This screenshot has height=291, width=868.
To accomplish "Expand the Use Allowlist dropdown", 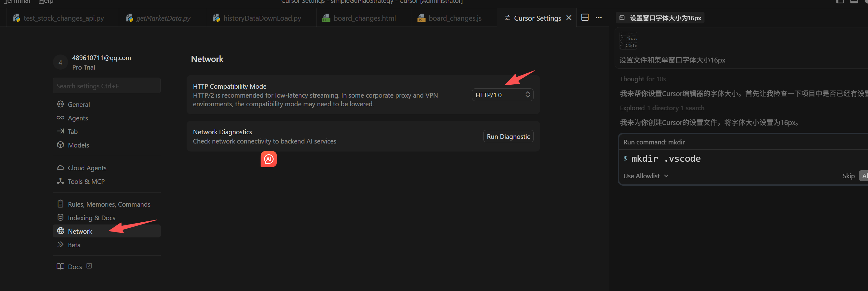I will [645, 176].
